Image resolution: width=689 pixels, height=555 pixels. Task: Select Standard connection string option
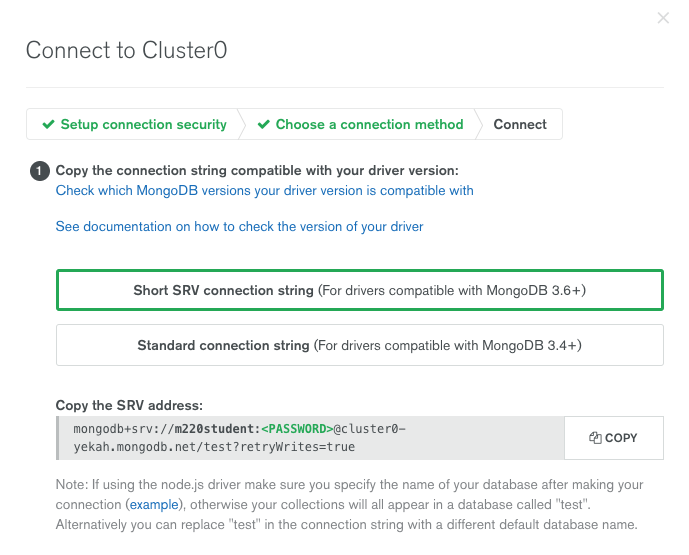coord(360,345)
